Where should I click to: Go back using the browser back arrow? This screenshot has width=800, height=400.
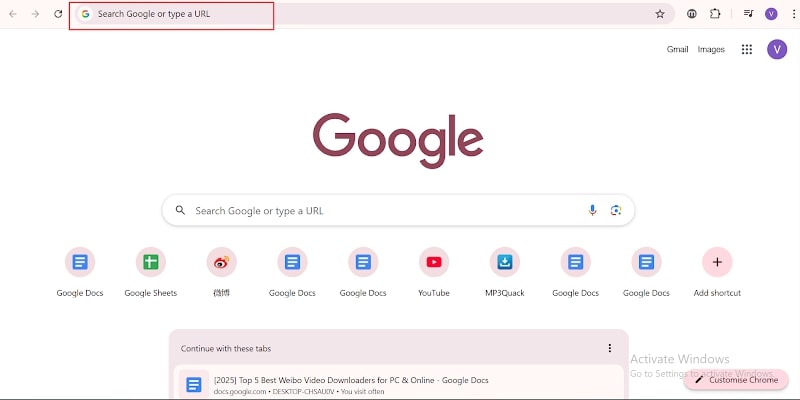click(x=13, y=14)
